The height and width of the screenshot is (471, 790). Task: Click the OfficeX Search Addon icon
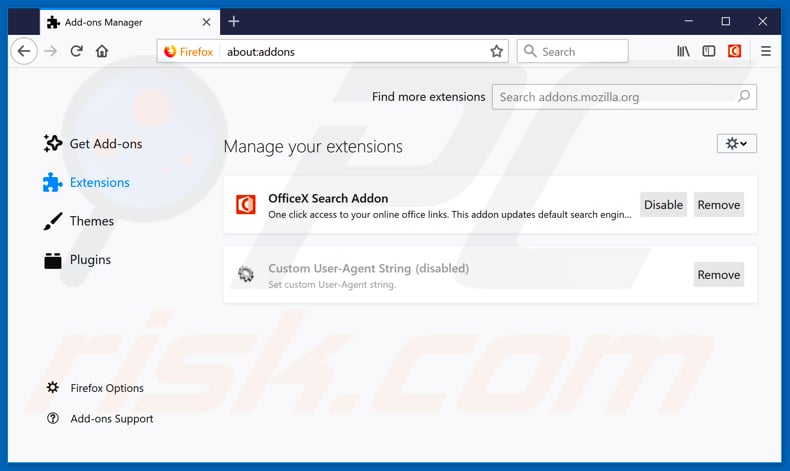[x=246, y=205]
